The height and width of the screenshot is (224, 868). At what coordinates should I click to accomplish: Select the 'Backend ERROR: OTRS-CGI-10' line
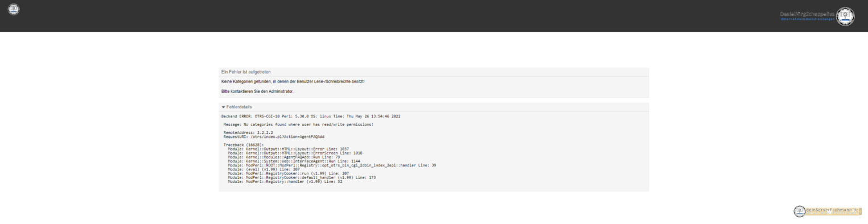[x=311, y=116]
